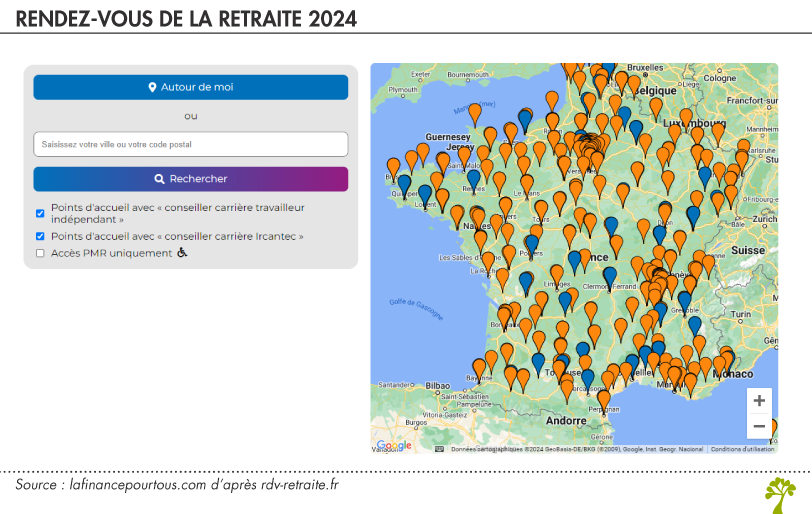This screenshot has height=514, width=812.
Task: Click the Santander label on map
Action: click(x=396, y=385)
